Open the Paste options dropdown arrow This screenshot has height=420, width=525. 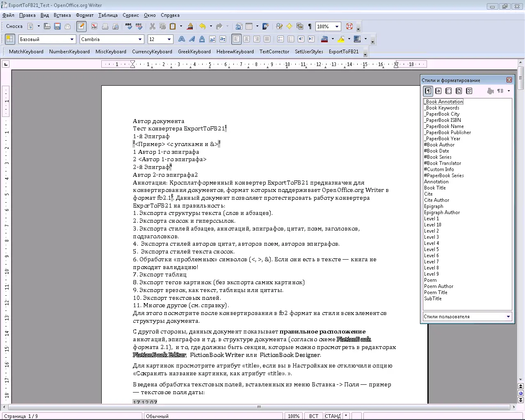pos(181,26)
